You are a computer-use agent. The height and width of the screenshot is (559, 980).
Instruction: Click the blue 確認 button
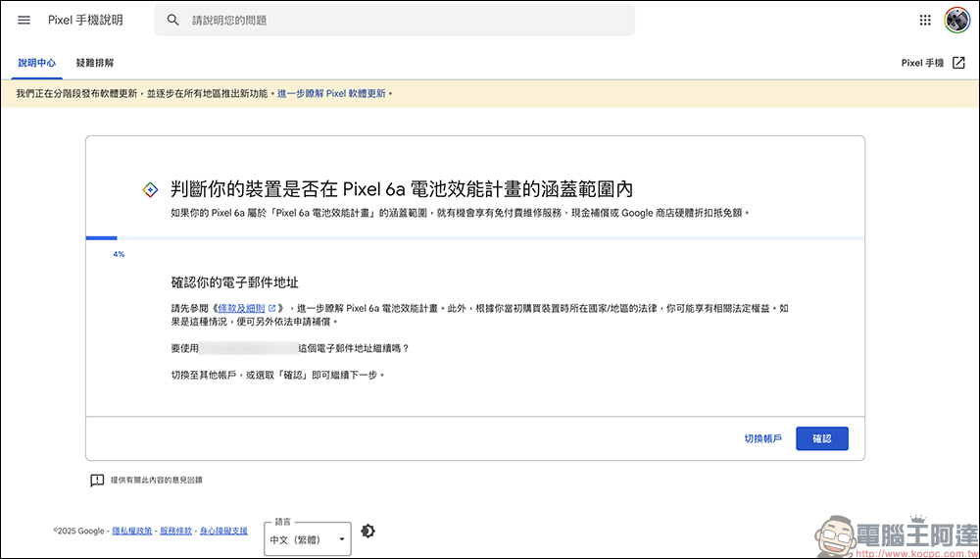(822, 439)
